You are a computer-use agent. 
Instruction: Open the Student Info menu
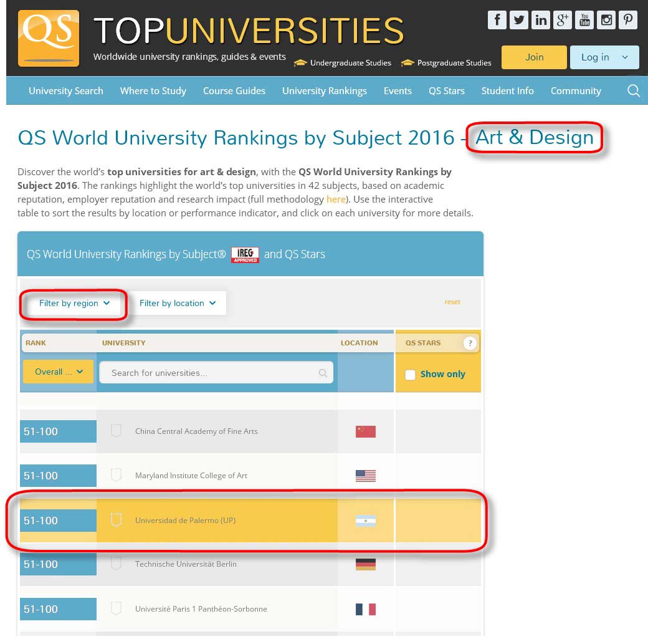507,90
